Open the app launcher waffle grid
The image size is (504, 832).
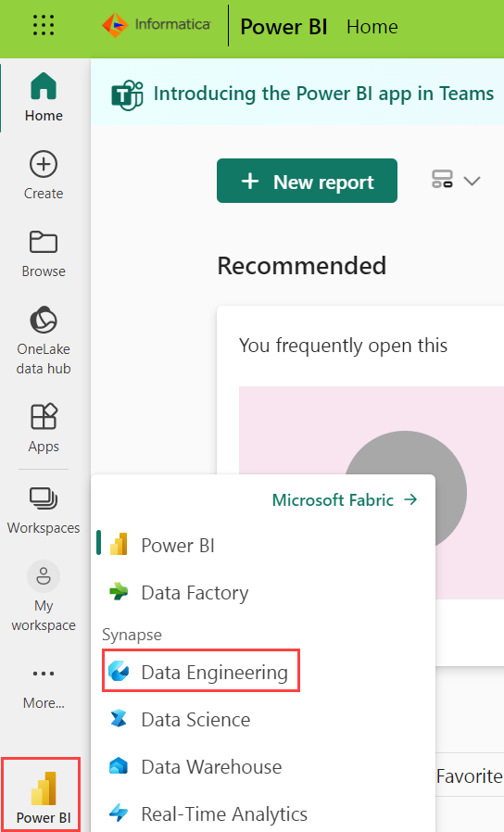click(x=44, y=25)
